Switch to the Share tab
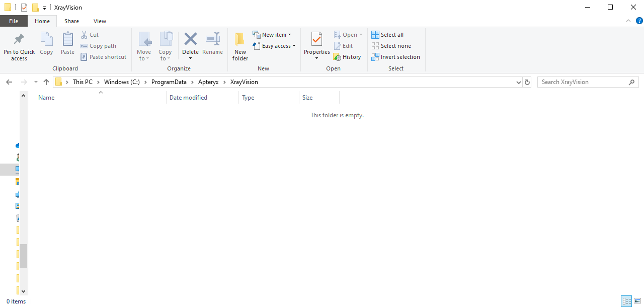The image size is (644, 307). 71,21
